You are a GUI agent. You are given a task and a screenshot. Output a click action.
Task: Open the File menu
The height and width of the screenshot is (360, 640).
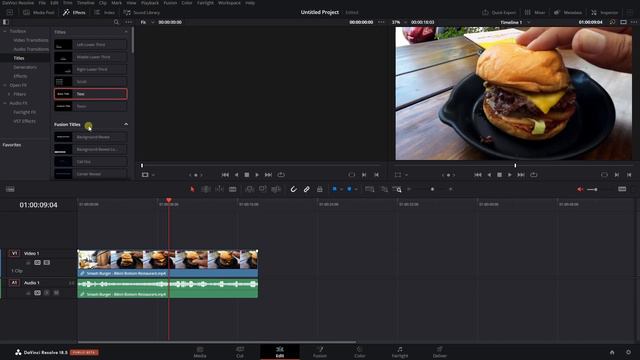[x=42, y=3]
